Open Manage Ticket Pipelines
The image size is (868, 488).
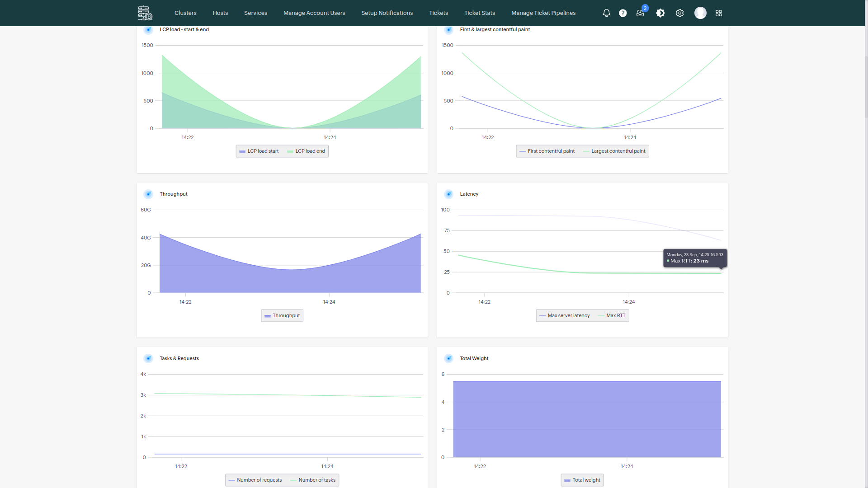(543, 13)
